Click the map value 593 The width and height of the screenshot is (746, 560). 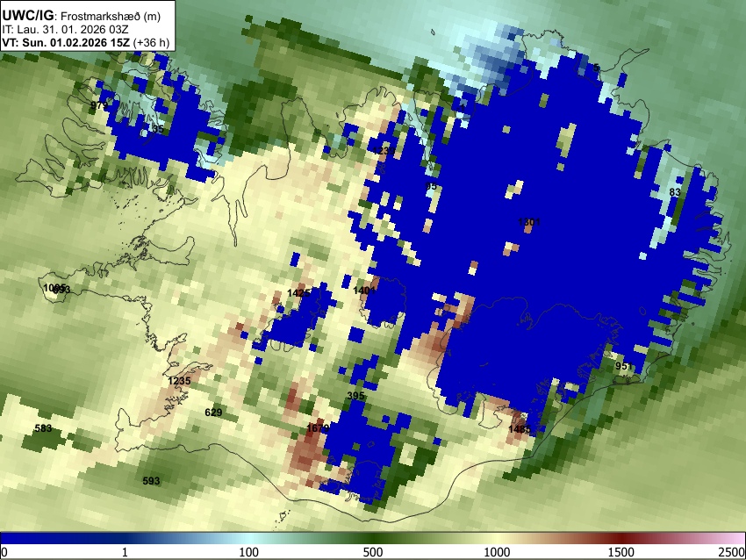151,481
